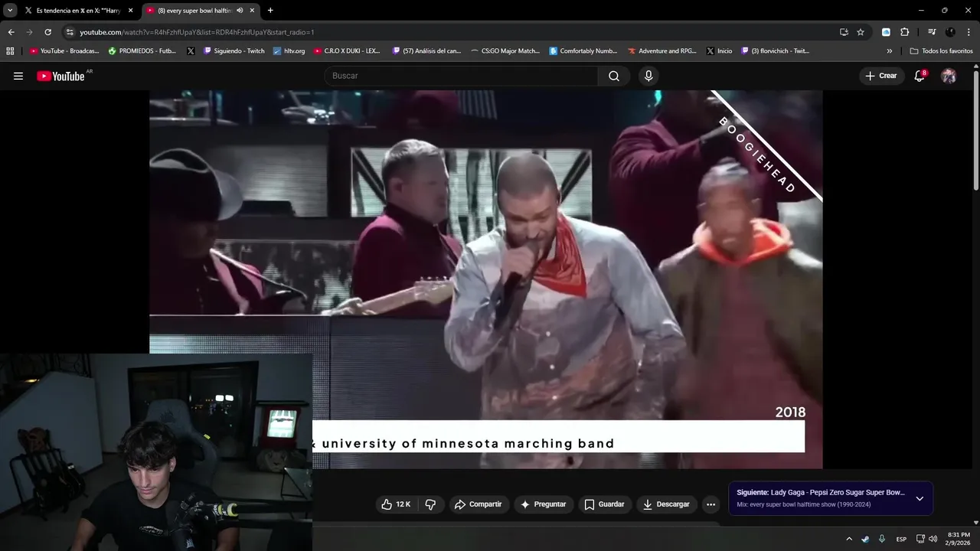Click the Preguntar button
This screenshot has width=980, height=551.
(x=544, y=504)
